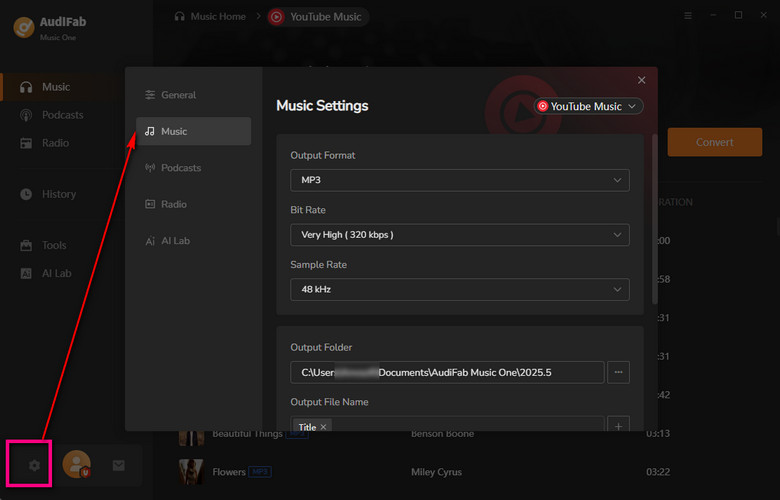The width and height of the screenshot is (780, 500).
Task: Switch to General settings tab
Action: click(x=194, y=95)
